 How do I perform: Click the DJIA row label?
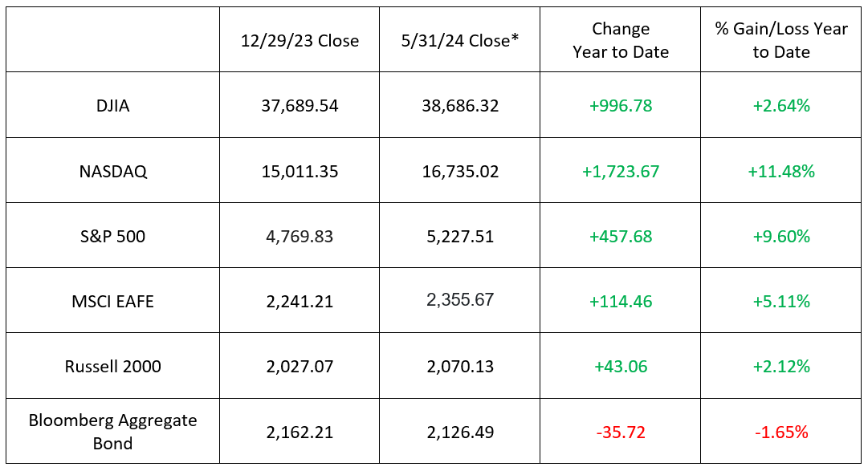[112, 106]
